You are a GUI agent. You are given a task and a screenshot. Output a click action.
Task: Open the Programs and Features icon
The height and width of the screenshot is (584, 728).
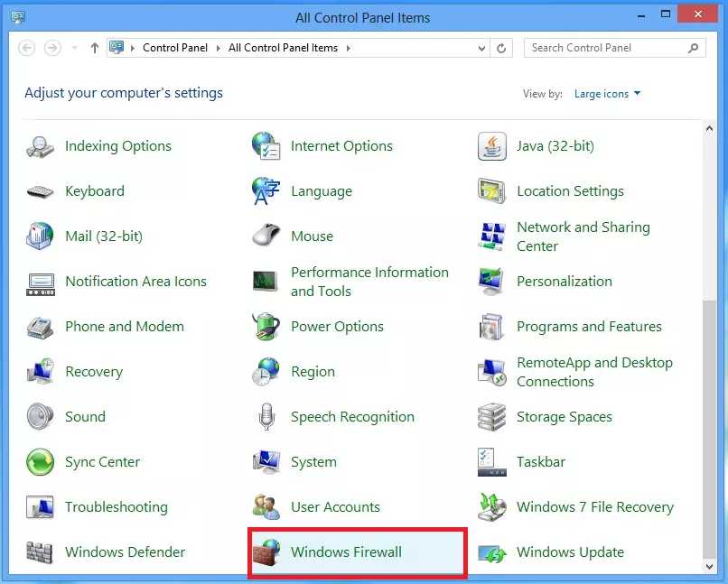[x=492, y=326]
